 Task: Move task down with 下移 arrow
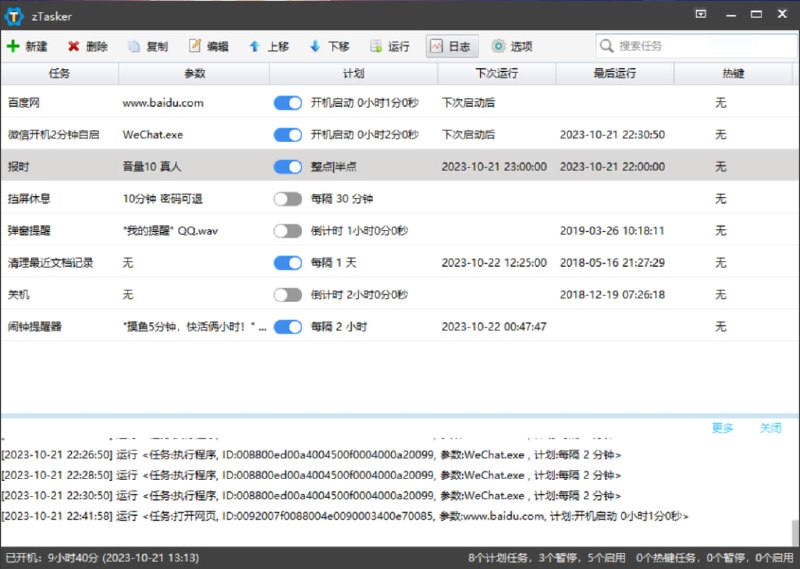(x=315, y=46)
